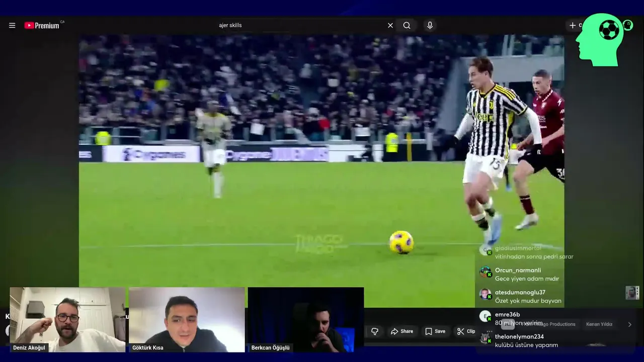Click Berkcan Öğüşlü's webcam tile
The width and height of the screenshot is (644, 362).
pos(306,320)
